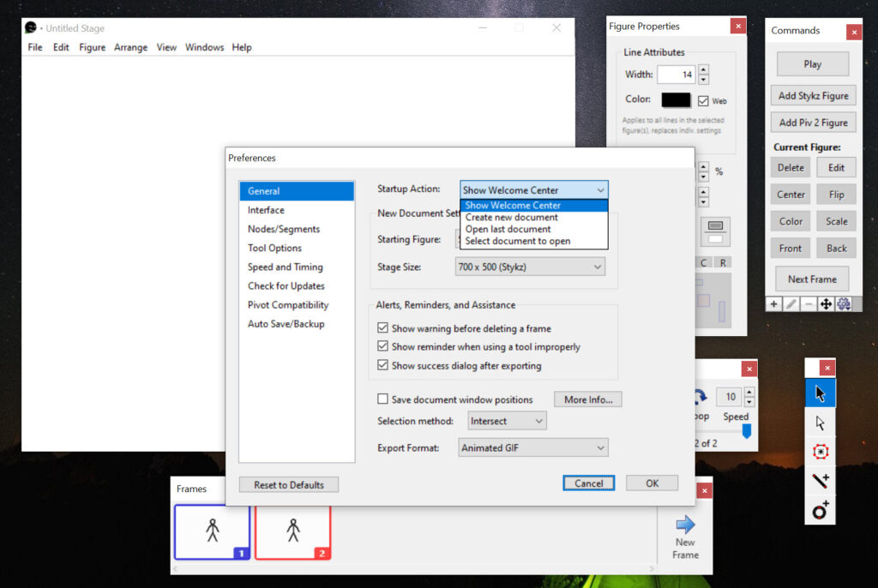Choose Open last document option
The image size is (878, 588).
pyautogui.click(x=533, y=229)
